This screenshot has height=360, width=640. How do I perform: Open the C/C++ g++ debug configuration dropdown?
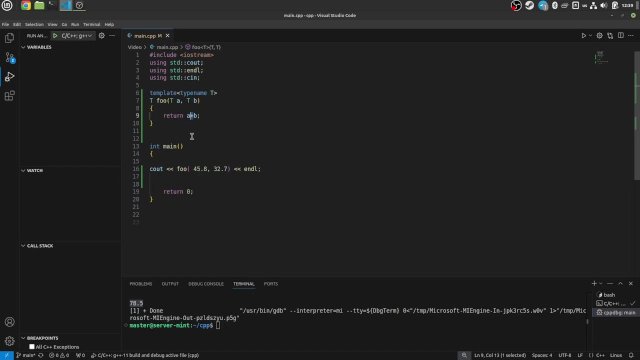(77, 36)
